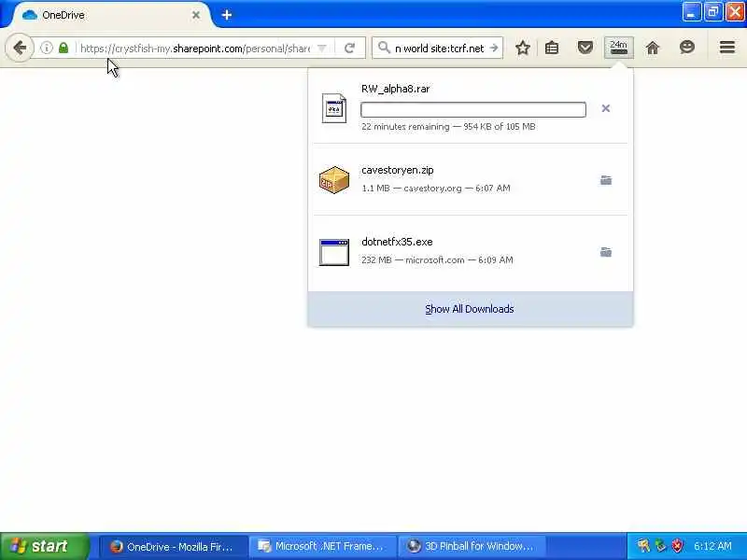747x560 pixels.
Task: Select the OneDrive tab
Action: pos(110,15)
